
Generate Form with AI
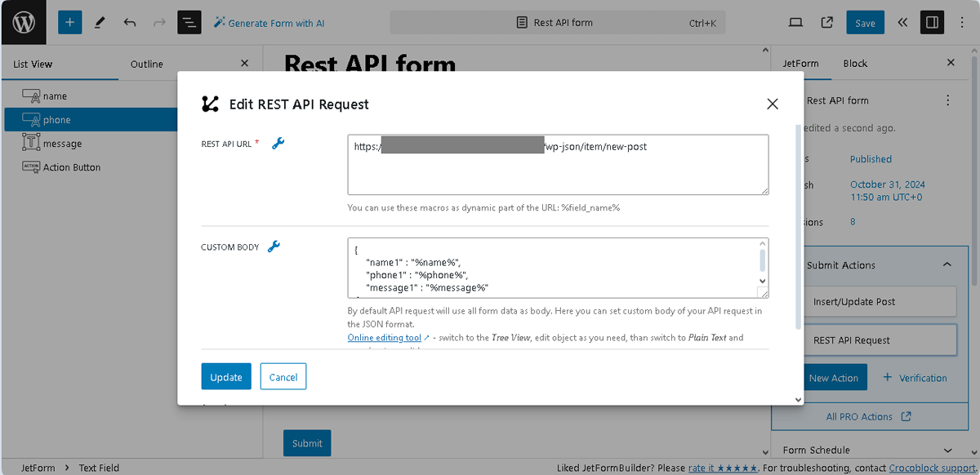tap(269, 23)
